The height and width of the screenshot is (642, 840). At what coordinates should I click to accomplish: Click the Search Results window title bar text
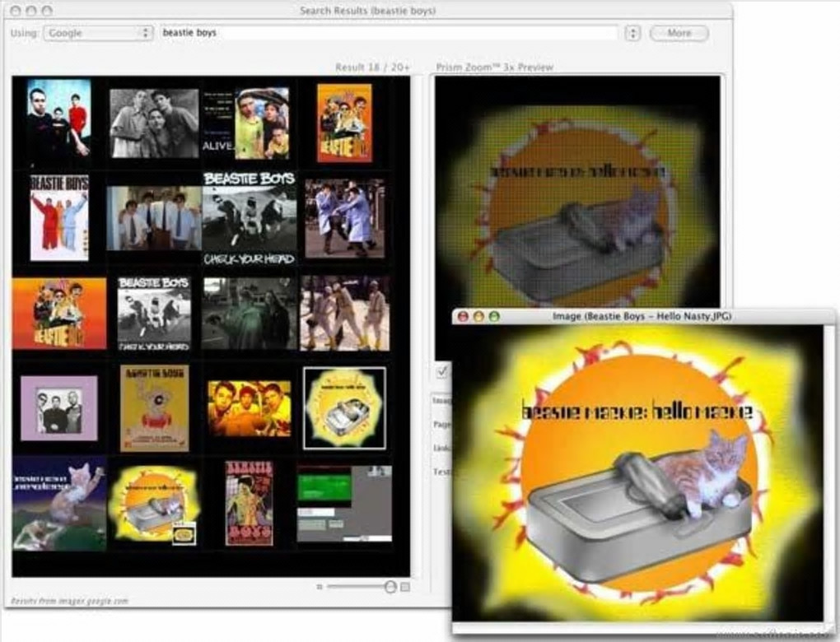(367, 10)
